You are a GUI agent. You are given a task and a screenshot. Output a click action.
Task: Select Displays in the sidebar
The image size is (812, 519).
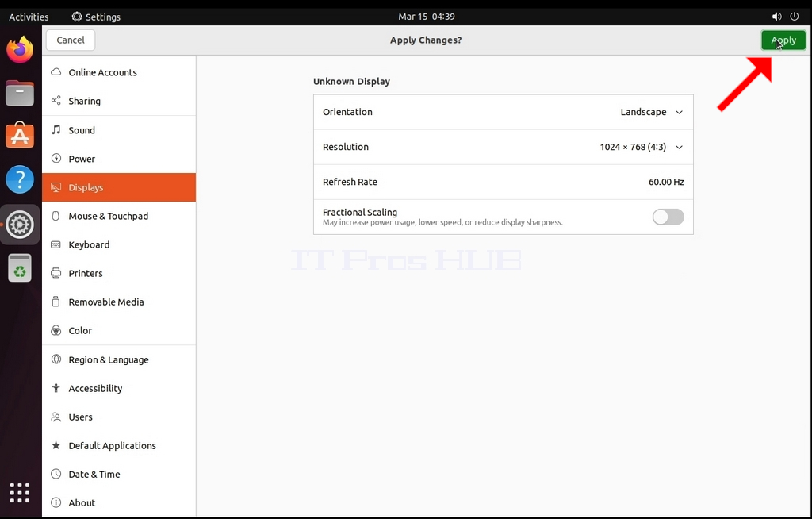[x=119, y=187]
